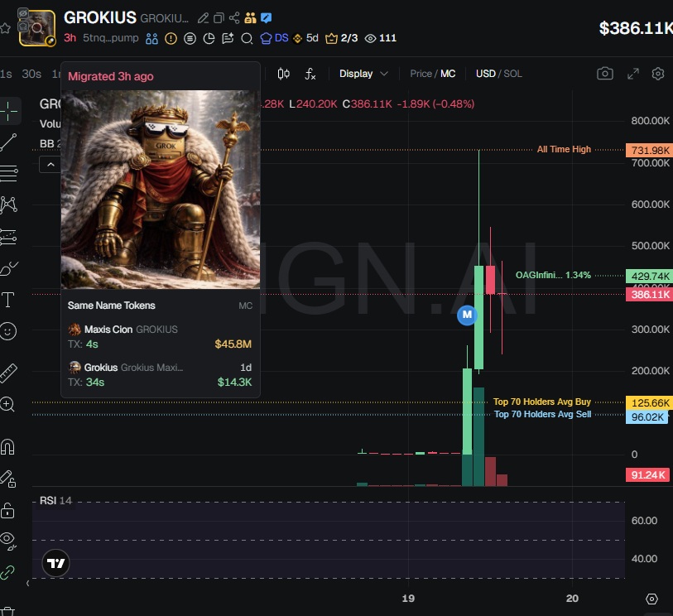Select the pattern drawing tool
This screenshot has width=673, height=616.
pyautogui.click(x=8, y=205)
